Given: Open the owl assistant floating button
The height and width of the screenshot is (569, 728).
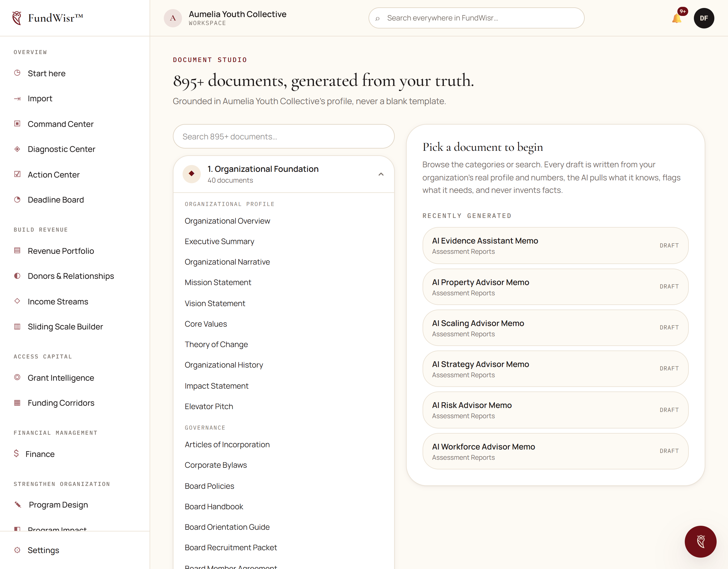Looking at the screenshot, I should 700,541.
